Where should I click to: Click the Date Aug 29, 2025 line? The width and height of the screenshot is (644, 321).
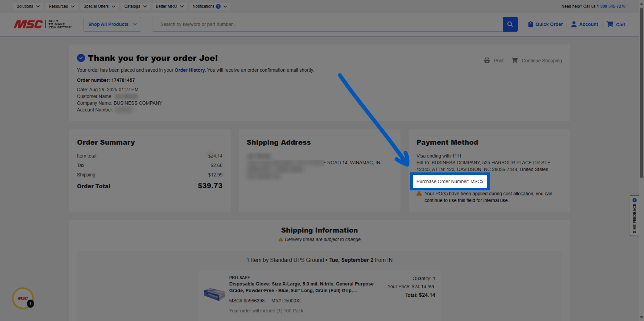point(108,90)
